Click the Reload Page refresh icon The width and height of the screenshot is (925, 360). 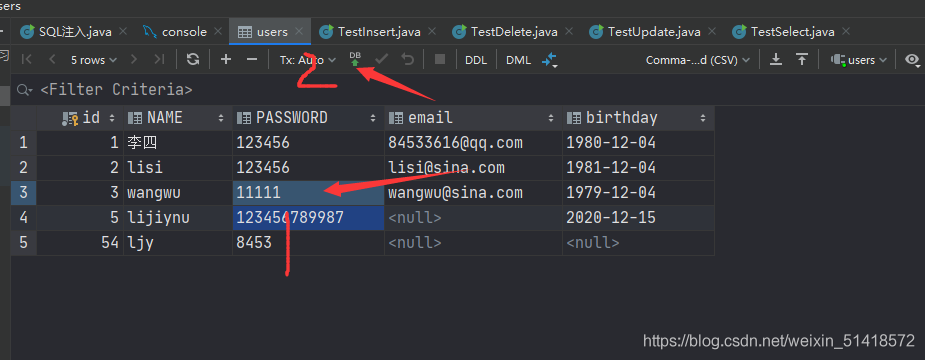[193, 59]
